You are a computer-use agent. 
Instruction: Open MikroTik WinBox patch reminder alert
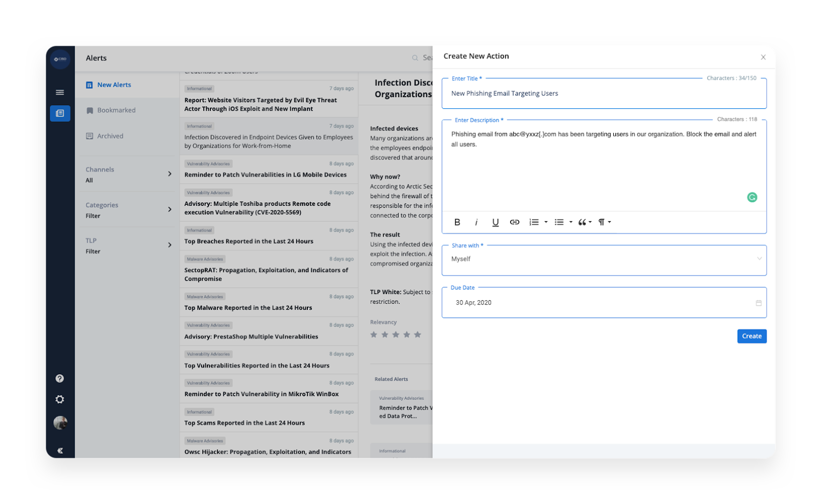269,389
